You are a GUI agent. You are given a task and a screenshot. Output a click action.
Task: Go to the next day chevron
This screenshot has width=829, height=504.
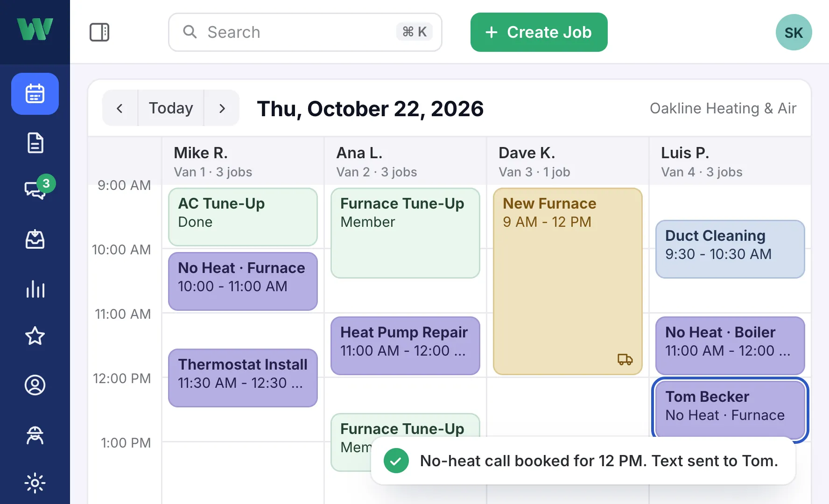[222, 108]
